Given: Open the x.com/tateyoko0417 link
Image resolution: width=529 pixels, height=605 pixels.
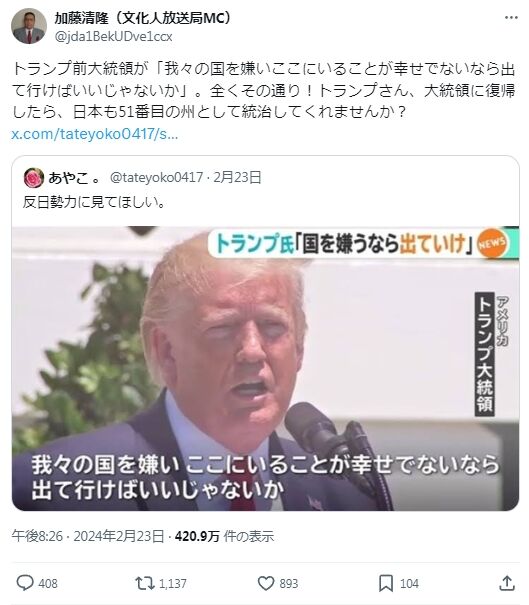Looking at the screenshot, I should (x=95, y=134).
